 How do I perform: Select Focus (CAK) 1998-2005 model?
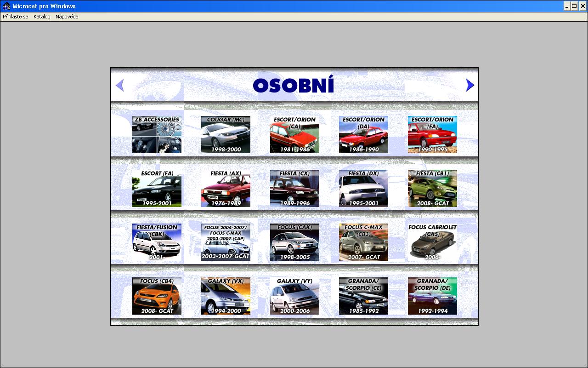(x=294, y=242)
